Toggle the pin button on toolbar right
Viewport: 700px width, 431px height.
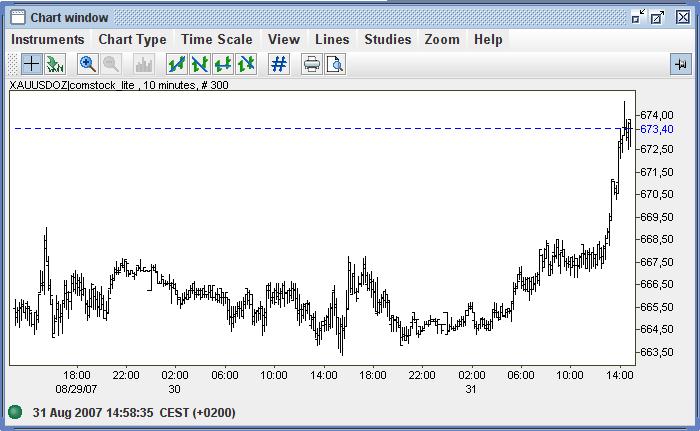pos(681,64)
